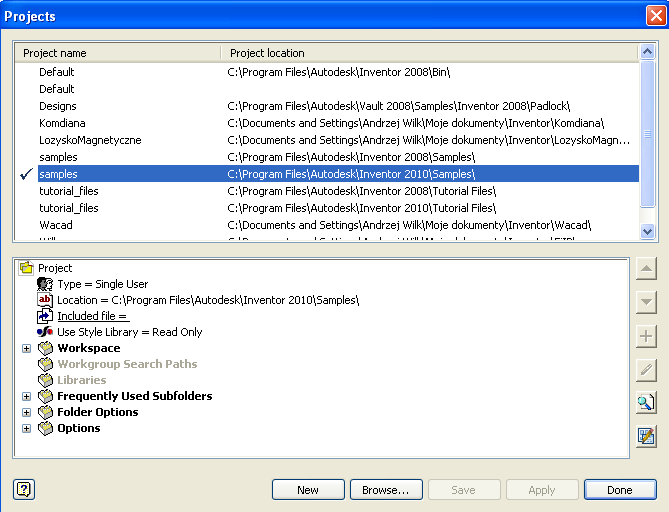
Task: Click project list scrollbar up arrow
Action: coord(647,52)
